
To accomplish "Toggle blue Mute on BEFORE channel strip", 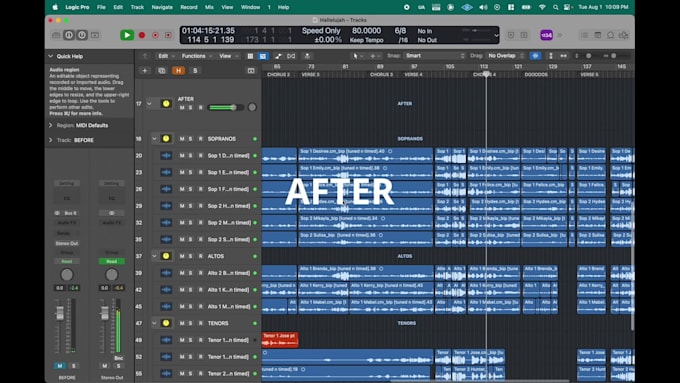I will click(60, 366).
